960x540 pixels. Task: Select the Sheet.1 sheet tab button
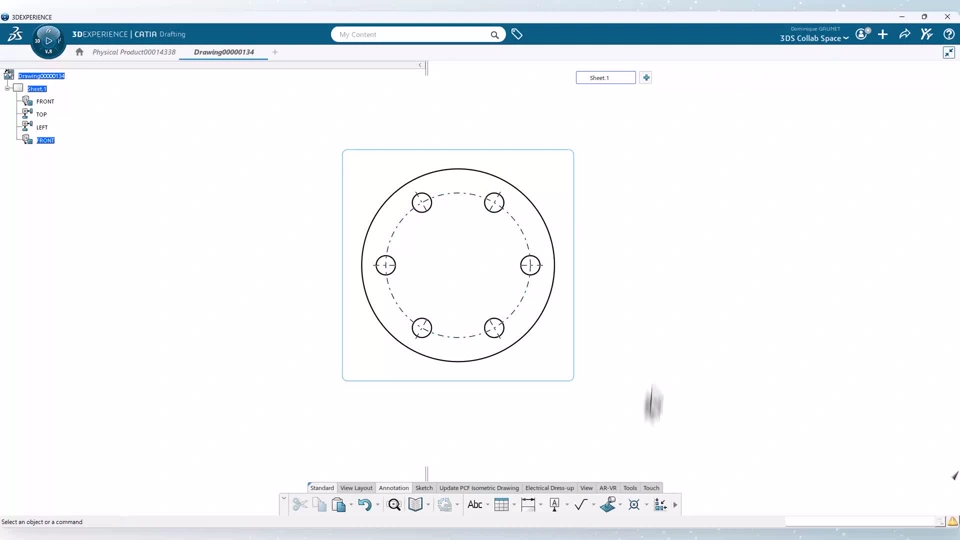click(x=606, y=78)
